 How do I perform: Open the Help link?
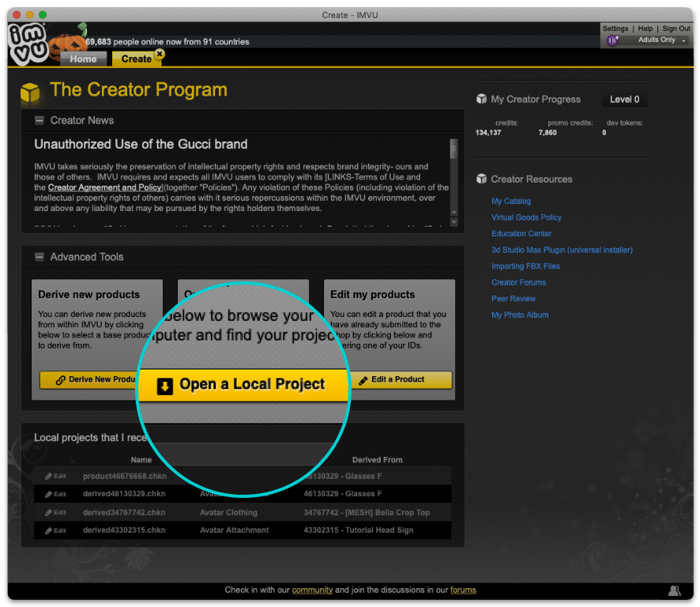(x=645, y=28)
